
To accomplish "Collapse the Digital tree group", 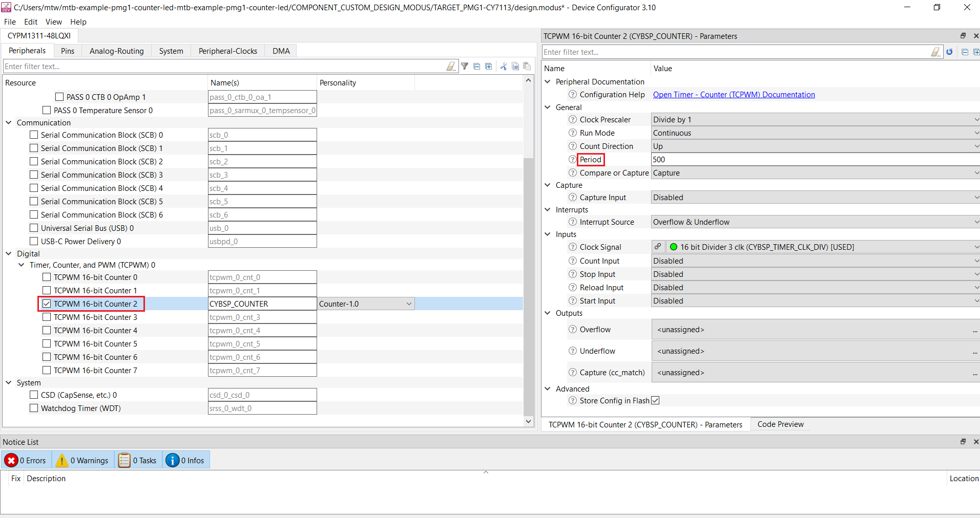I will tap(9, 254).
